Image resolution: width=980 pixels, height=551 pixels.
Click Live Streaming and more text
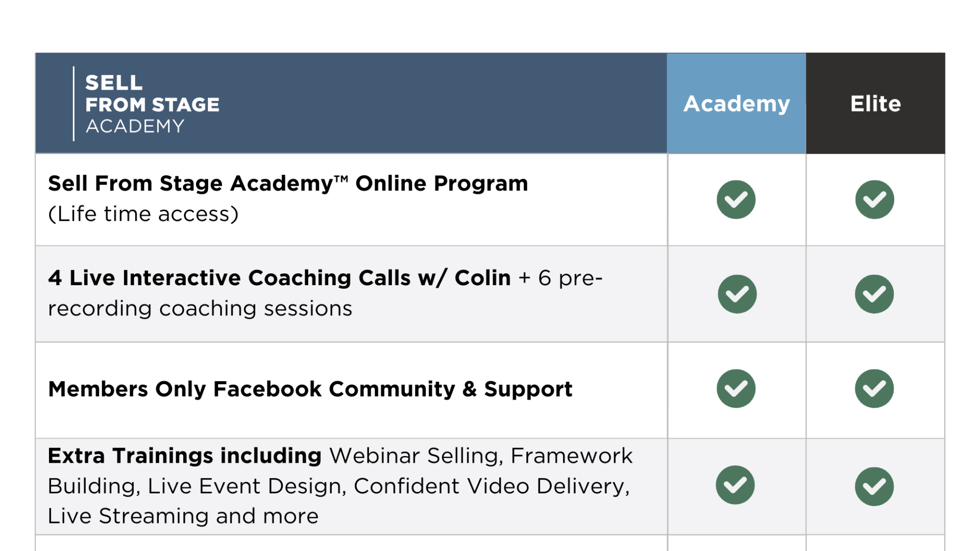(x=183, y=516)
